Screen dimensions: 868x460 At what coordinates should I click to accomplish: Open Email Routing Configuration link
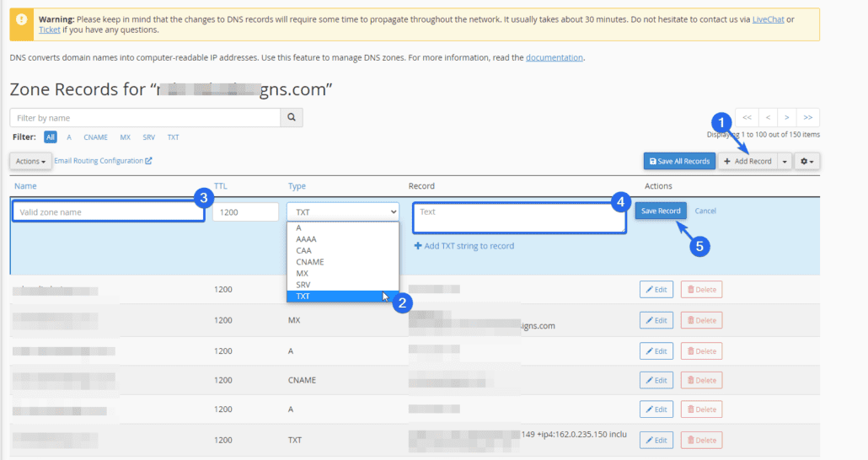tap(103, 161)
